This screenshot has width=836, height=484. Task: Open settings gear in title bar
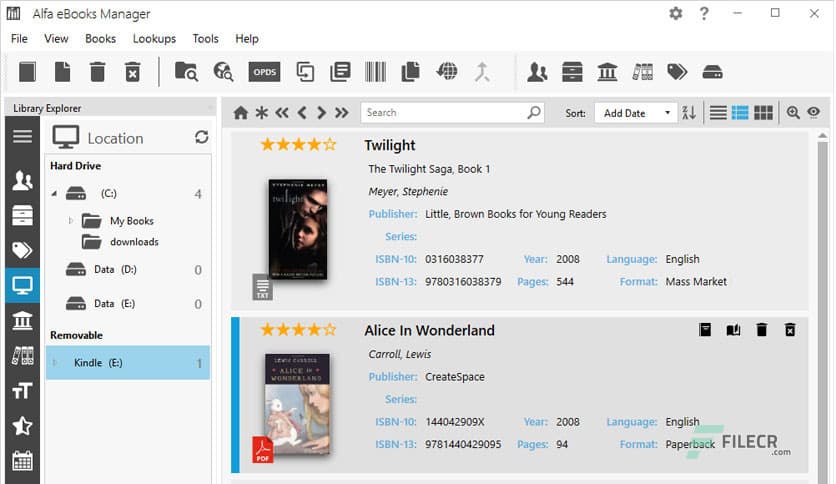pyautogui.click(x=676, y=13)
